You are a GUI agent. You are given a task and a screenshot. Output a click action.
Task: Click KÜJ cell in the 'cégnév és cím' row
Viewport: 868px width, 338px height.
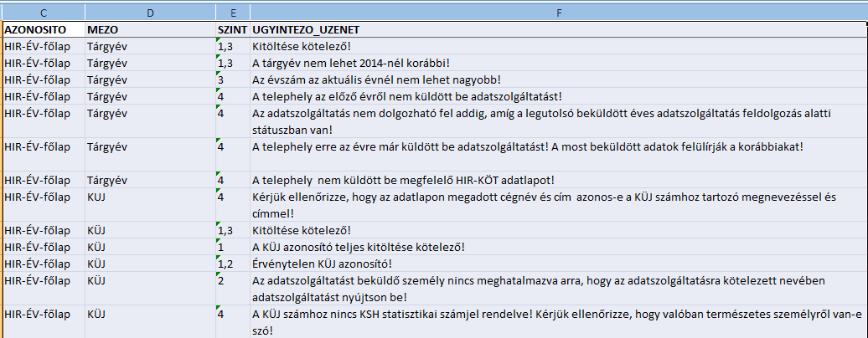point(150,205)
